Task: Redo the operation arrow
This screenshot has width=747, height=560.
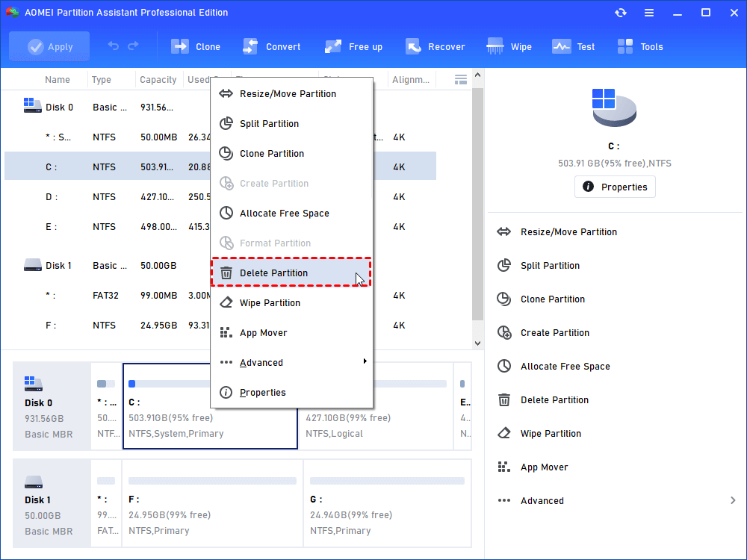Action: coord(134,46)
